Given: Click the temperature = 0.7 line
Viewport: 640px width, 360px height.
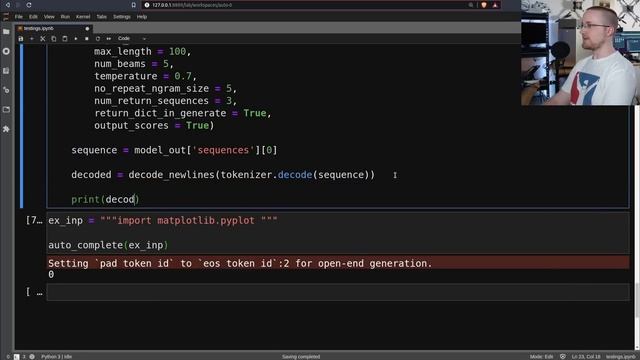Looking at the screenshot, I should click(145, 76).
